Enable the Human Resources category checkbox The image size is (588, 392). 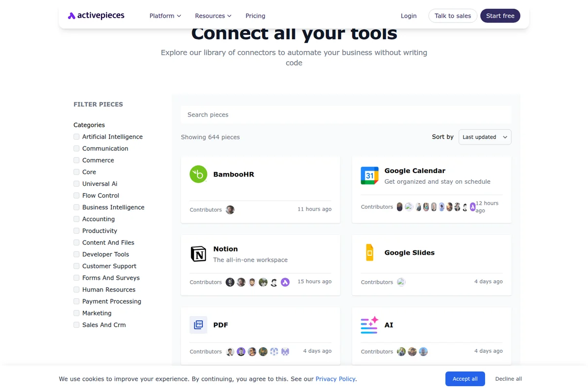pos(76,289)
